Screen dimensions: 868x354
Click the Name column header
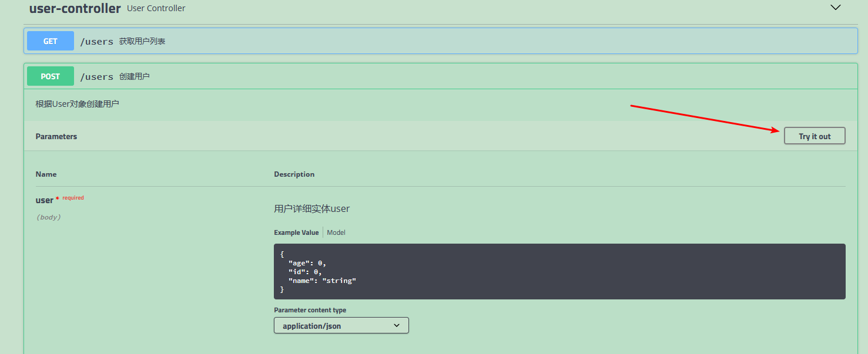coord(46,174)
